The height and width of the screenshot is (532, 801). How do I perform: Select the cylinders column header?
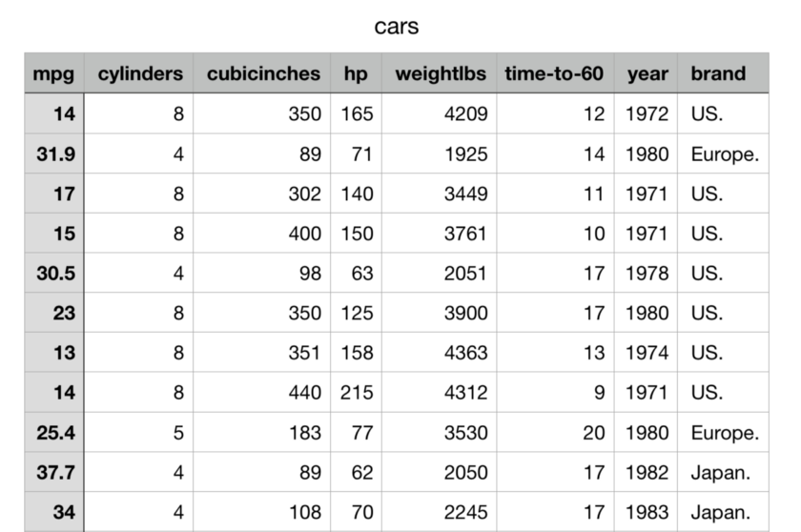pos(140,74)
